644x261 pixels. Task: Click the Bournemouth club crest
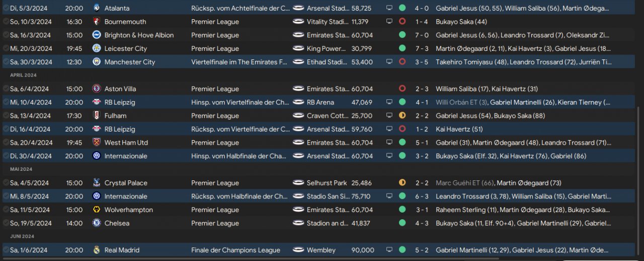[97, 22]
